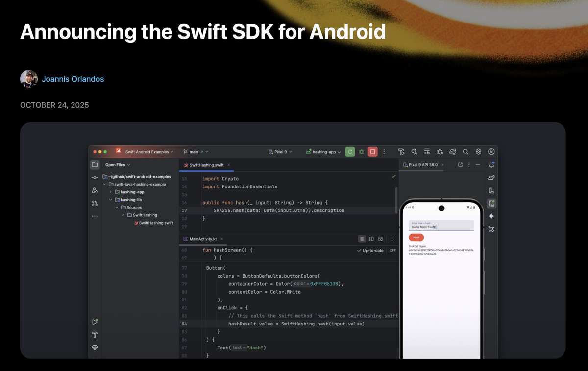The width and height of the screenshot is (588, 371).
Task: Show more tool windows ellipsis in left sidebar
Action: [95, 216]
